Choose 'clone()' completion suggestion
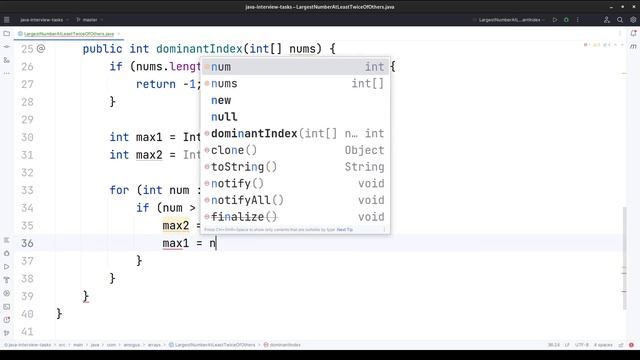 (x=295, y=150)
